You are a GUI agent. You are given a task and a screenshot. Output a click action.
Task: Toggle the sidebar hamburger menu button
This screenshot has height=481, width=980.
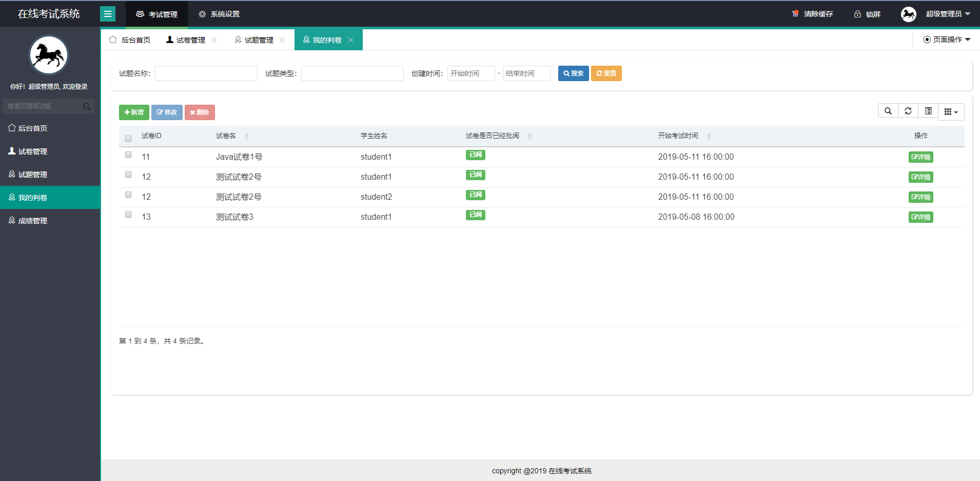point(108,14)
